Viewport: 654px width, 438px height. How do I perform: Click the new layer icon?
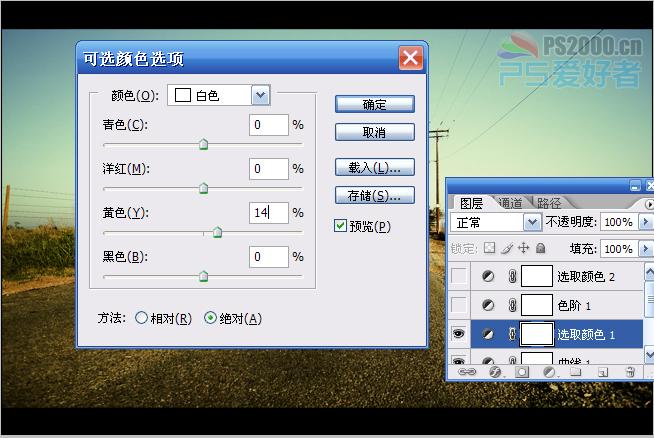[603, 372]
